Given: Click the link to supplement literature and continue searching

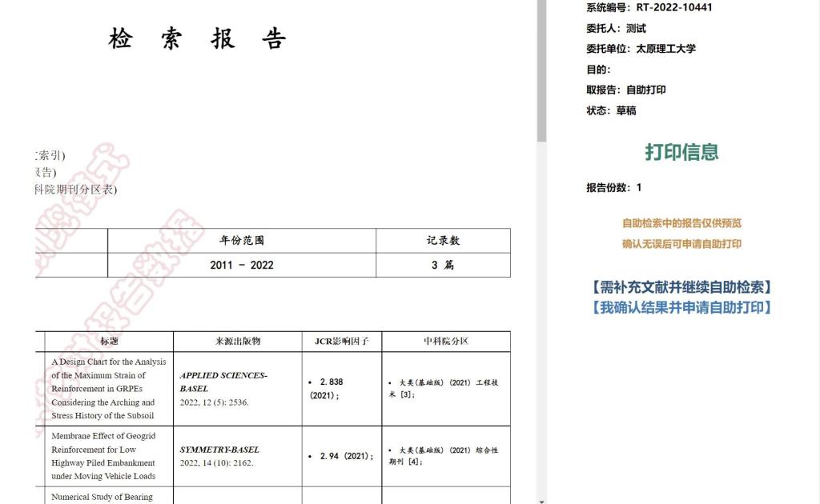Looking at the screenshot, I should [x=681, y=287].
